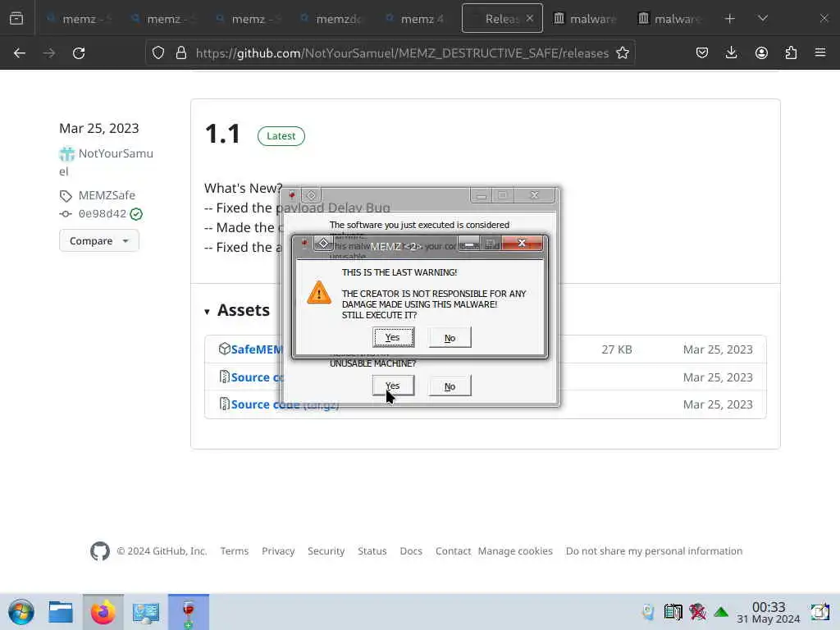
Task: Reload the GitHub releases page
Action: 79,53
